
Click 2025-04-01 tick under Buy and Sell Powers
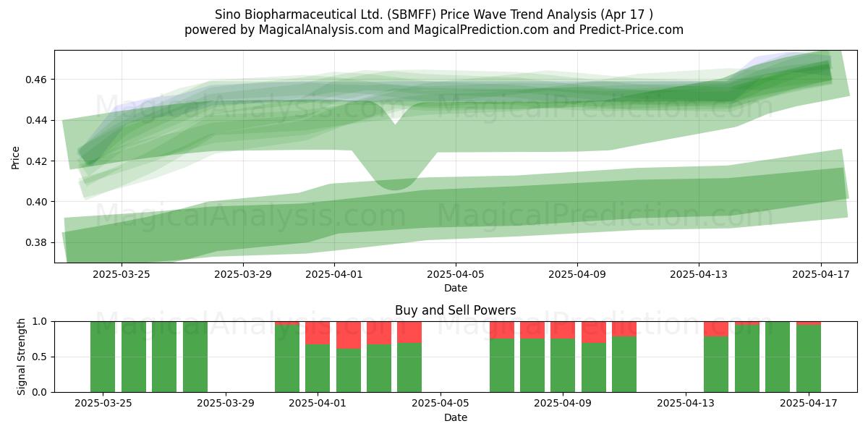click(318, 404)
